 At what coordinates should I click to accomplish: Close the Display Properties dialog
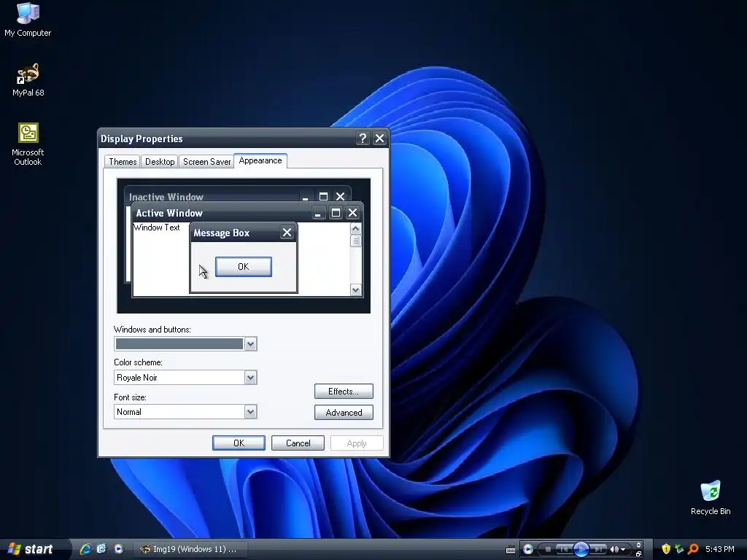pos(379,138)
